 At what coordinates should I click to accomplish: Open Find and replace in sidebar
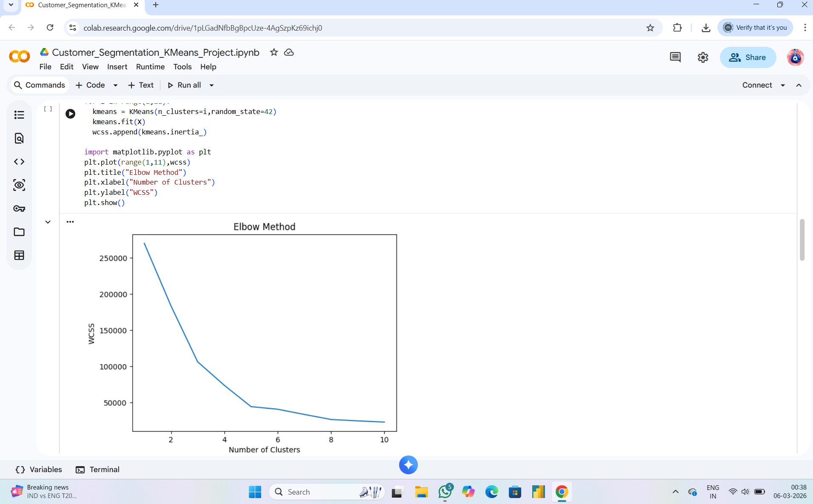pyautogui.click(x=19, y=138)
